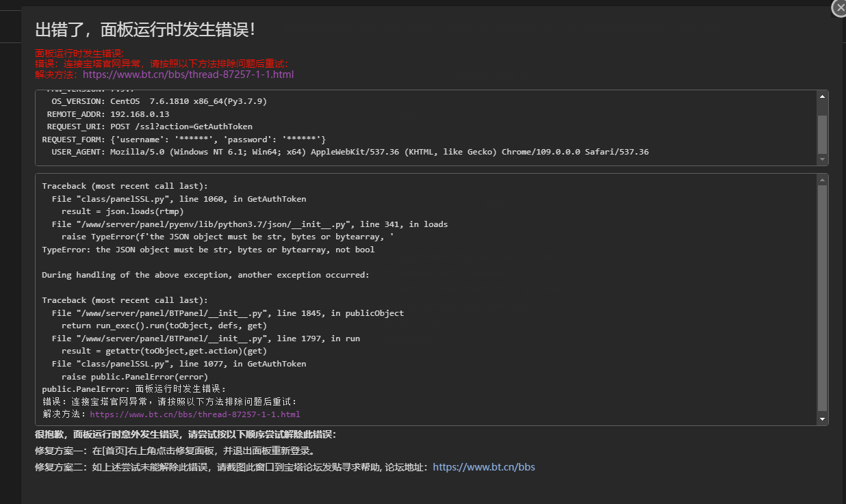Click the request info box scroll-down arrow
846x504 pixels.
coord(822,159)
